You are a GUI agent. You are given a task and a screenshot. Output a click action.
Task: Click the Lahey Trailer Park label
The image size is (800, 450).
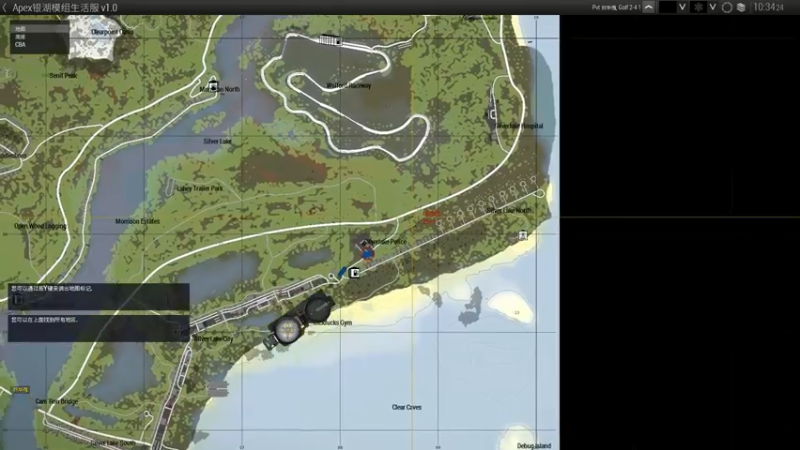pyautogui.click(x=199, y=188)
